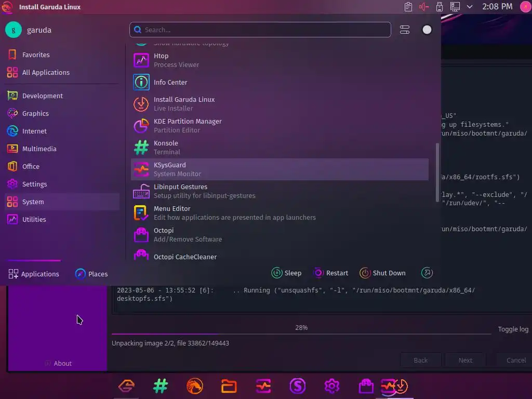Launch Konsole from the dock
Viewport: 532px width, 399px height.
(x=161, y=386)
